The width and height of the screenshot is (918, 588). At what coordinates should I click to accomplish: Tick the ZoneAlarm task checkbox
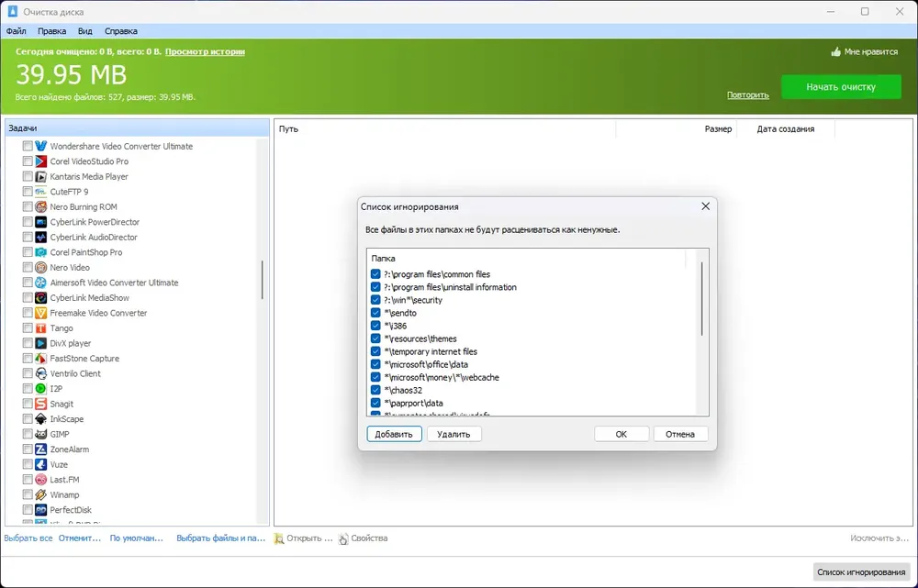[28, 449]
